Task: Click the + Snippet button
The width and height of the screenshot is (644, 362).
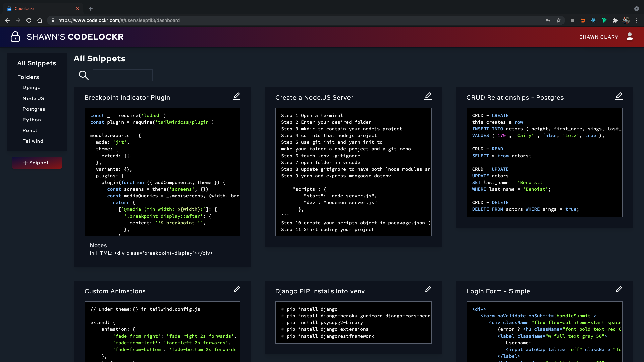Action: pyautogui.click(x=37, y=163)
